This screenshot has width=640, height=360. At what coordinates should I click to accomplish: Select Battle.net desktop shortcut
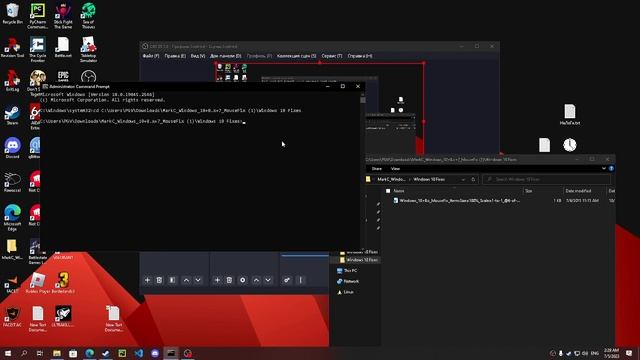click(63, 47)
